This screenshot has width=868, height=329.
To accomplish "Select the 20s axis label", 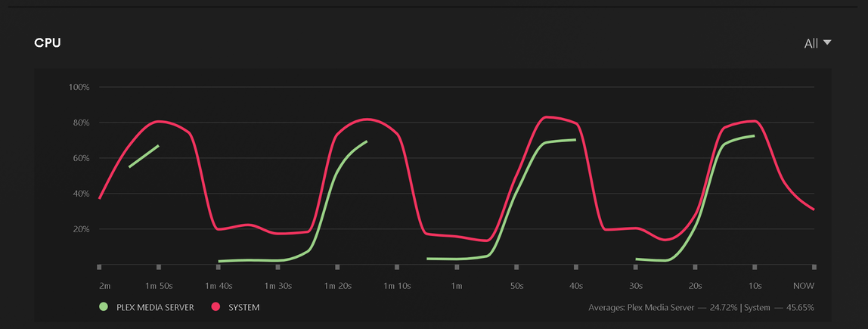I will point(696,287).
